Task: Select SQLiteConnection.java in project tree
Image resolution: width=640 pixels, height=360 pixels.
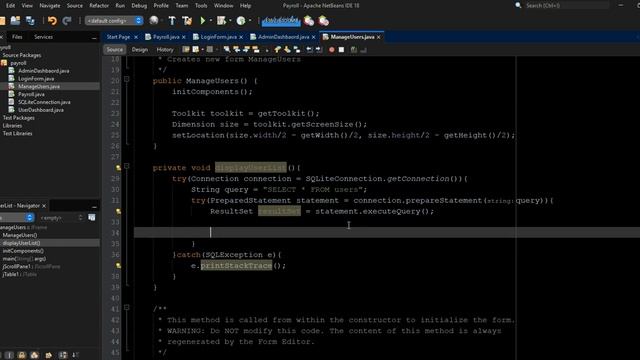Action: [x=44, y=102]
